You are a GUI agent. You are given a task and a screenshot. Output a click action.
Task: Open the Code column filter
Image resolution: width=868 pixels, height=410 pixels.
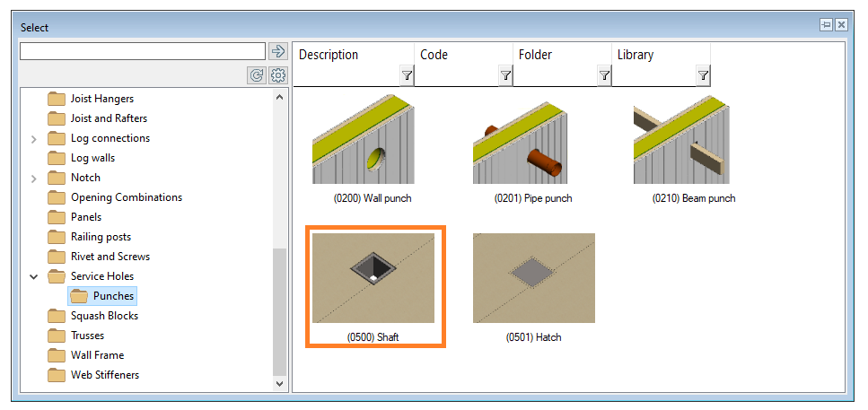(505, 75)
